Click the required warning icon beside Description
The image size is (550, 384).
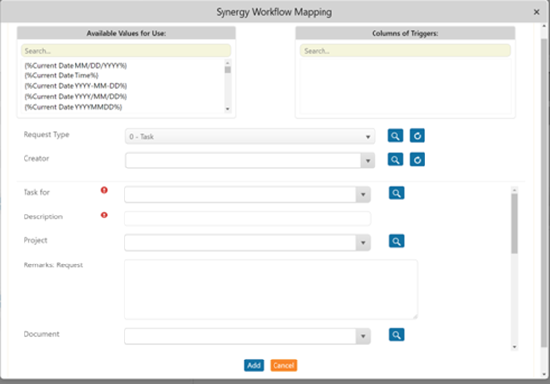click(104, 215)
